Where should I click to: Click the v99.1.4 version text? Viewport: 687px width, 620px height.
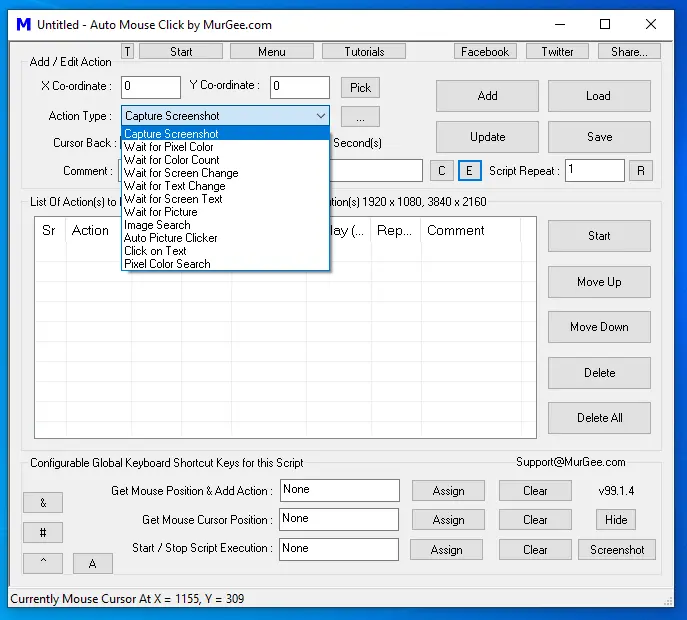[x=616, y=491]
